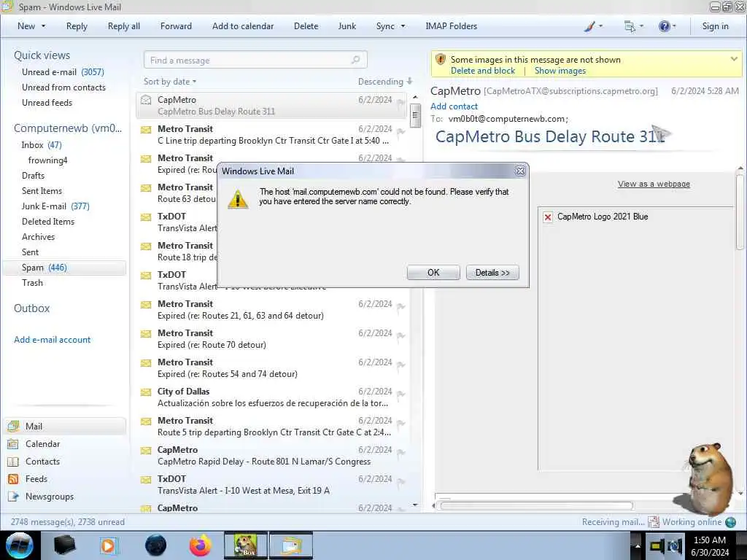Flag the Routes 21, 61, 63 and 64 message
The width and height of the screenshot is (747, 560).
pos(400,307)
